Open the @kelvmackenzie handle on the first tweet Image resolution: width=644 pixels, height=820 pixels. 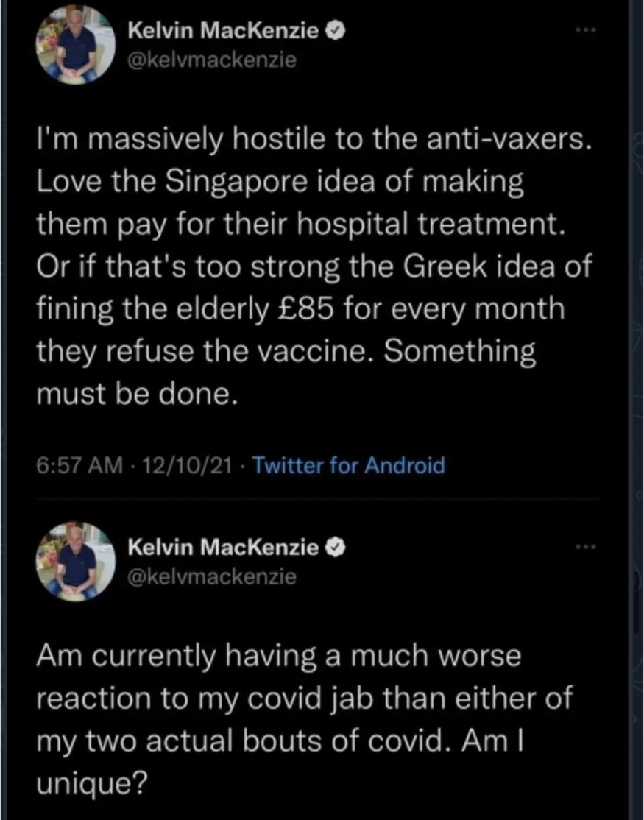[x=212, y=60]
